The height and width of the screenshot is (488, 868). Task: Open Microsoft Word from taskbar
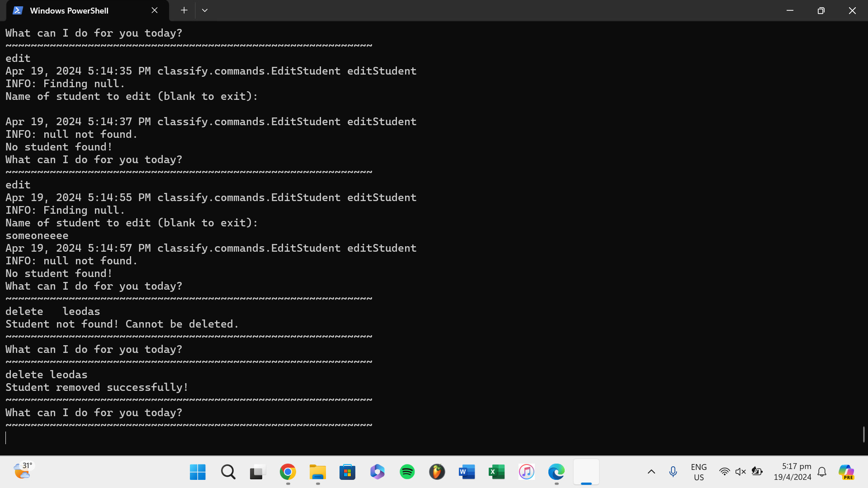click(x=467, y=472)
